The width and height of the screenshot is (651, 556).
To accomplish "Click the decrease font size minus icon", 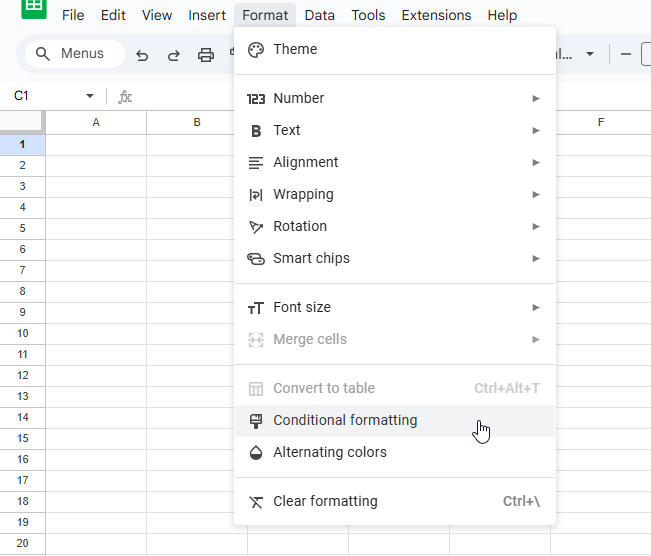I will pos(626,54).
